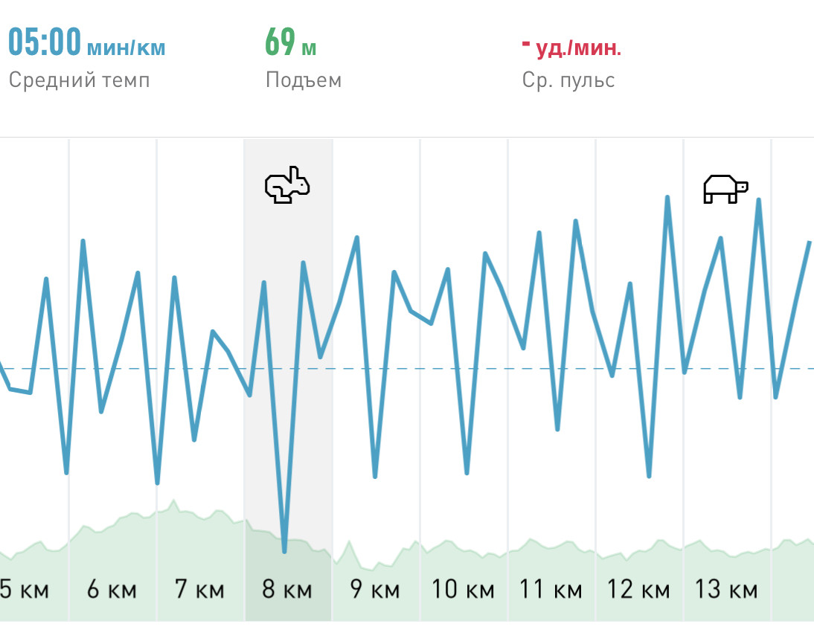Select the 6 км split label
The height and width of the screenshot is (644, 814).
(112, 590)
